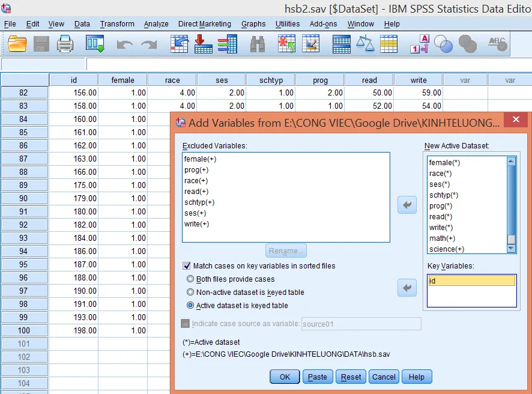The image size is (532, 394).
Task: Check Match cases on key variables
Action: [x=187, y=266]
